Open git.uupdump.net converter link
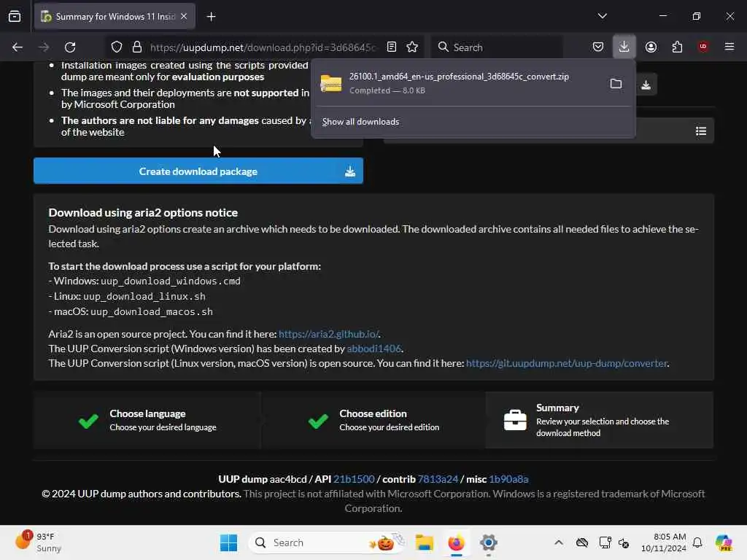Screen dimensions: 747x560 coord(566,363)
